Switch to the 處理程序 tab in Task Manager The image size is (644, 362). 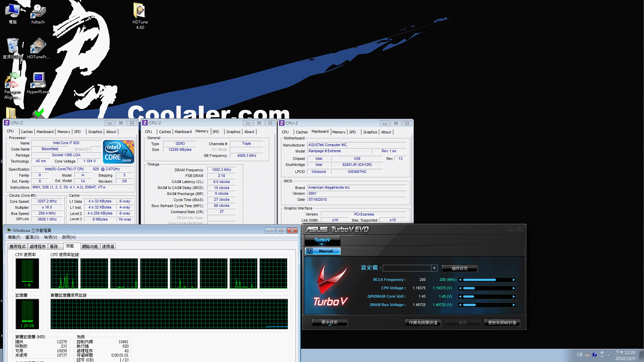pyautogui.click(x=38, y=246)
